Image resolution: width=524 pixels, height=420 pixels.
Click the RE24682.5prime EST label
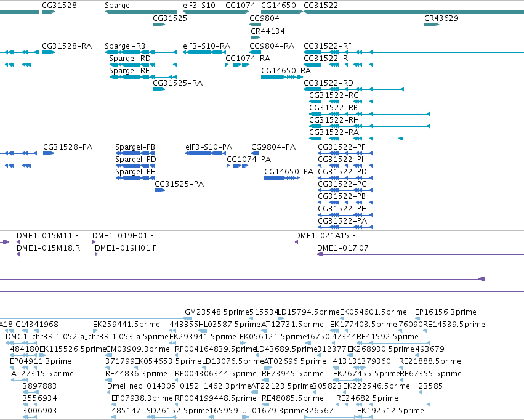coord(367,398)
